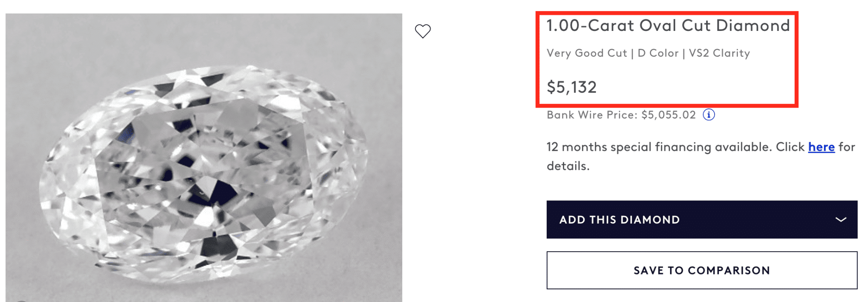Follow the "here" financing link
The width and height of the screenshot is (868, 302).
point(821,147)
